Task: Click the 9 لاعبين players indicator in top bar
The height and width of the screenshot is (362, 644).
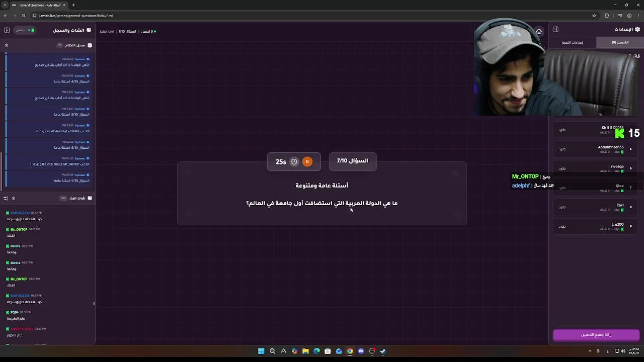Action: (x=148, y=31)
